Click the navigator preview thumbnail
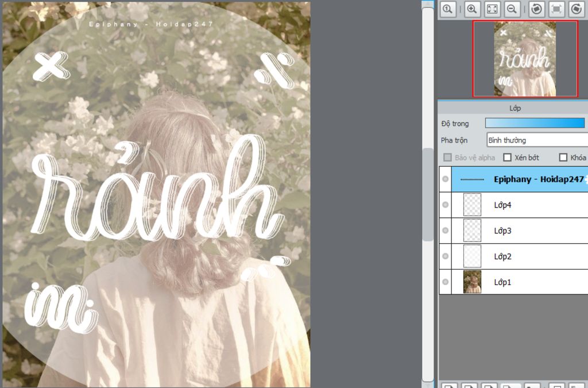The height and width of the screenshot is (388, 588). coord(525,59)
